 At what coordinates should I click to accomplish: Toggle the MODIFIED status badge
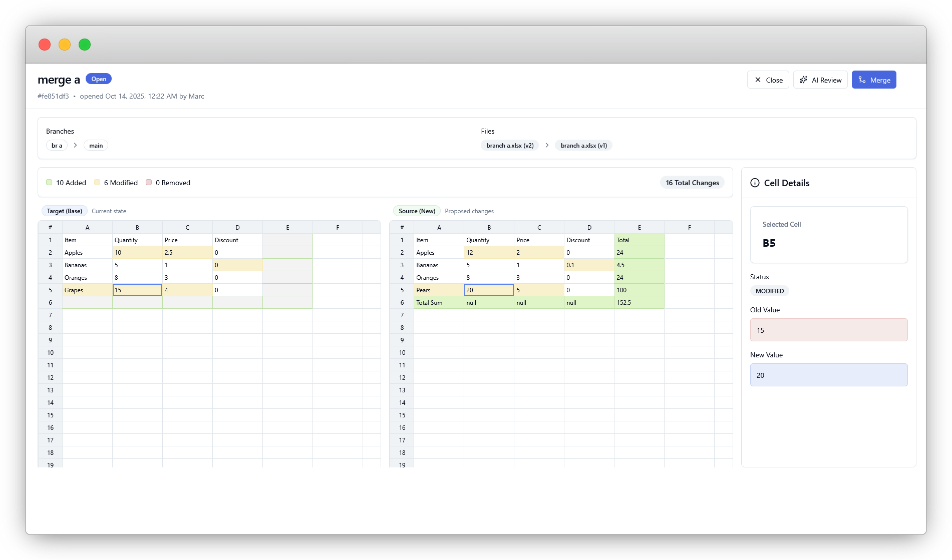coord(769,291)
